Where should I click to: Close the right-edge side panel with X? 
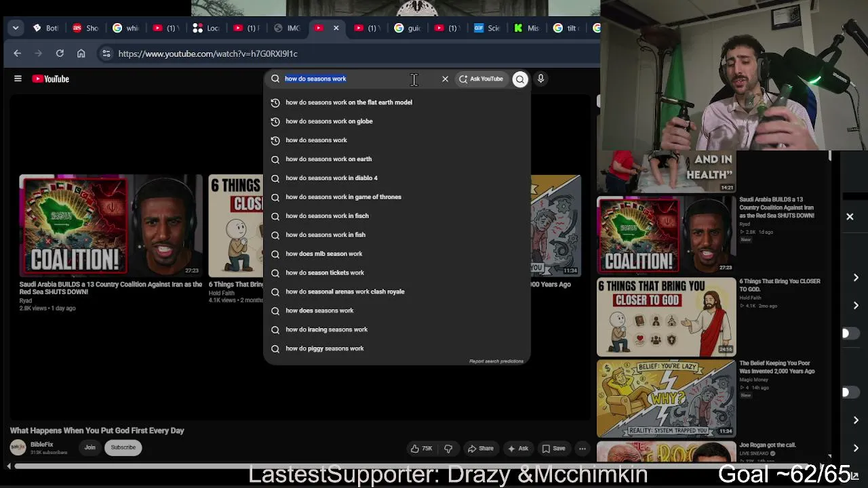tap(850, 217)
